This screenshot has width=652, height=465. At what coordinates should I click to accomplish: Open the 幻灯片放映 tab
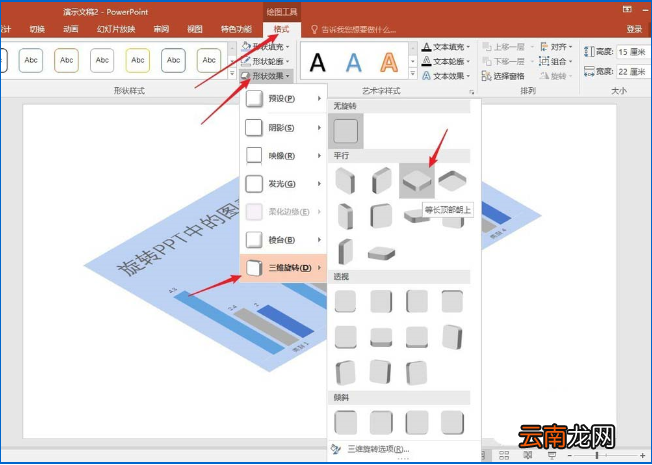pos(116,29)
